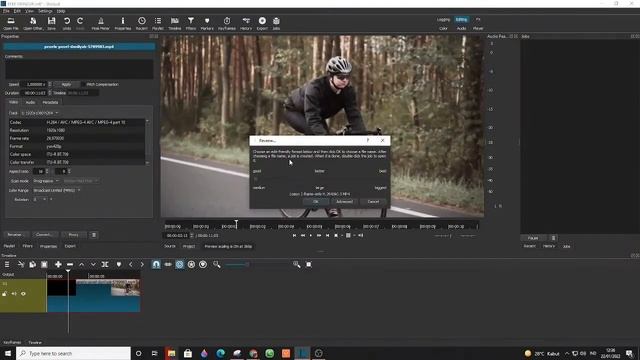Cancel the Reverse dialog
The height and width of the screenshot is (360, 640).
click(x=373, y=202)
